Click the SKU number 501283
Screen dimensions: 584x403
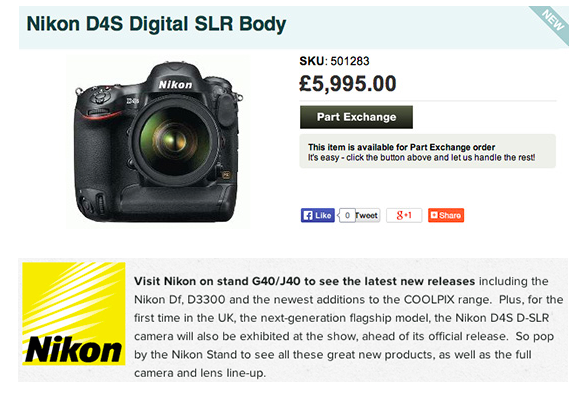click(x=350, y=61)
